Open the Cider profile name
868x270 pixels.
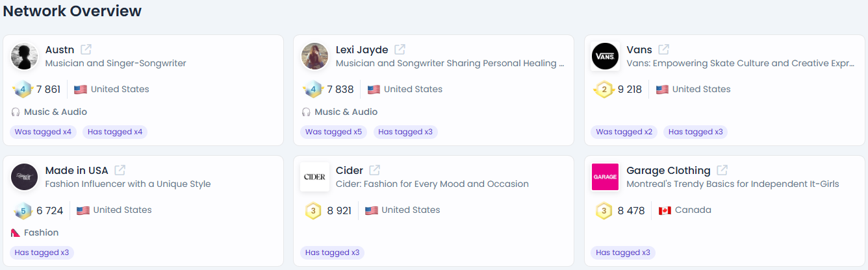tap(350, 170)
